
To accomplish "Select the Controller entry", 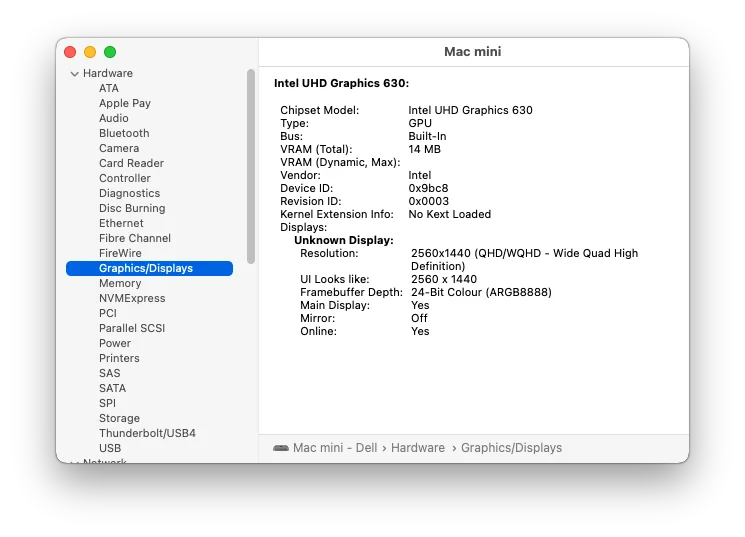I will pos(124,178).
